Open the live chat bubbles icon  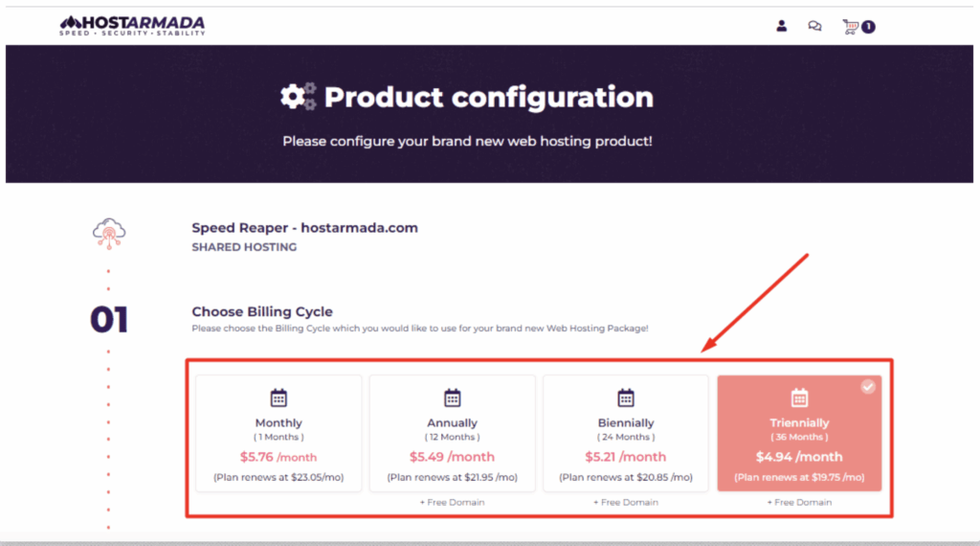[814, 26]
